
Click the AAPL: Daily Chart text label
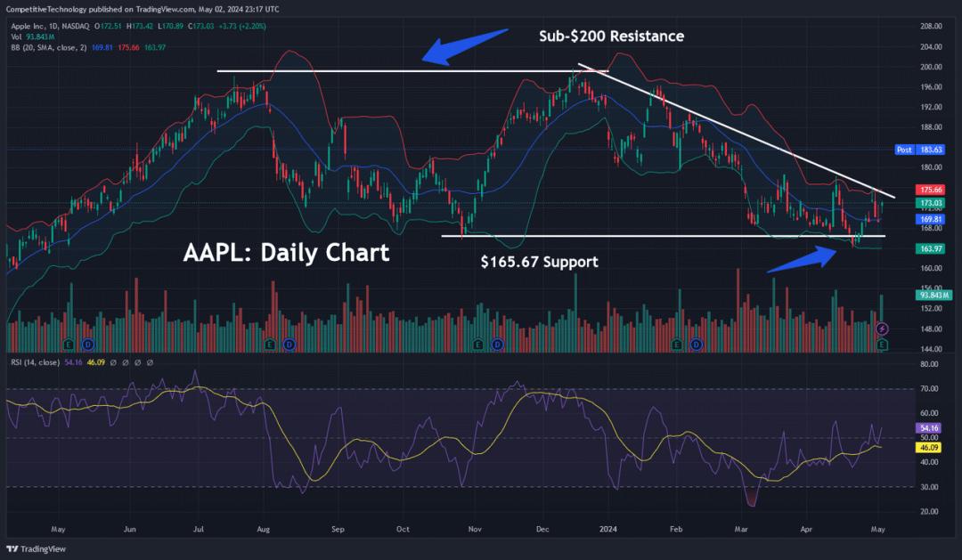coord(287,253)
